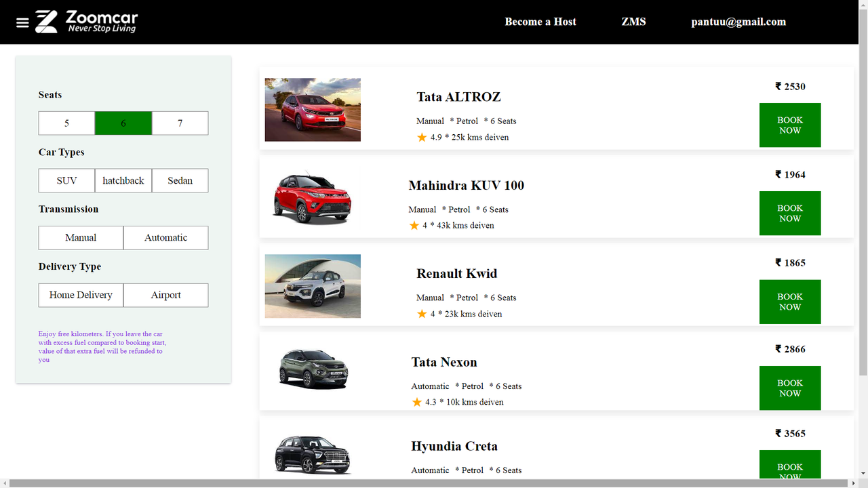Open Mahindra KUV 100 car photo
Viewport: 868px width, 488px height.
pyautogui.click(x=313, y=198)
